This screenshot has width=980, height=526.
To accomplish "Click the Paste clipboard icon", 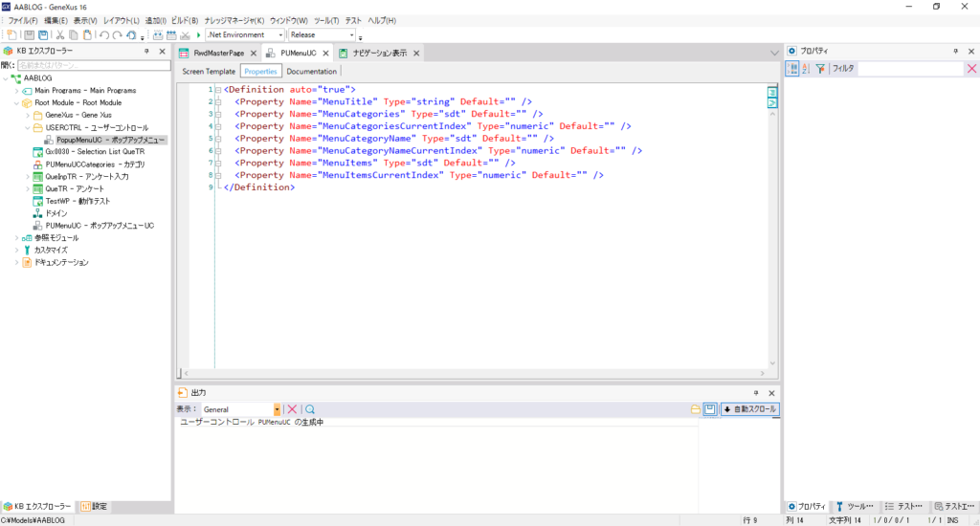I will tap(87, 35).
